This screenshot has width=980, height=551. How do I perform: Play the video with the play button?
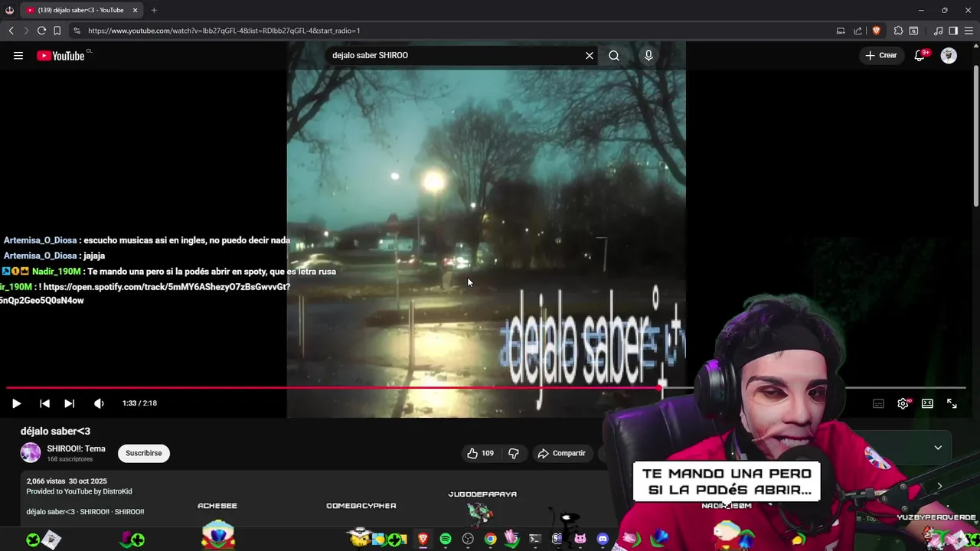click(16, 403)
